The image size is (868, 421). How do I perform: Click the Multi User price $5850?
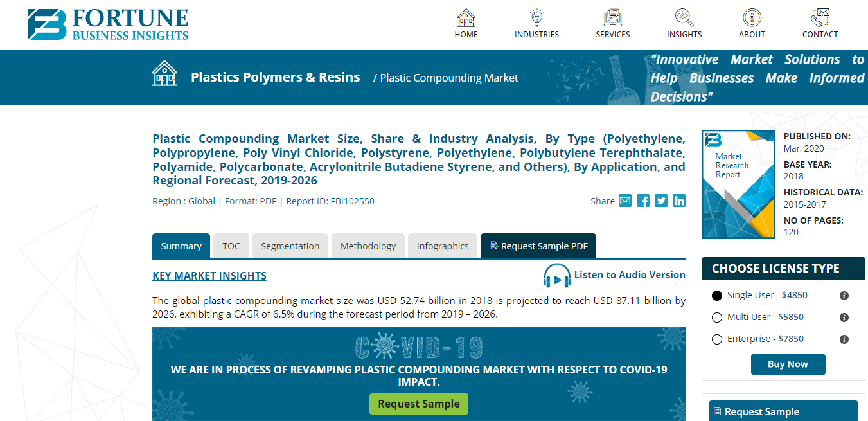(791, 318)
